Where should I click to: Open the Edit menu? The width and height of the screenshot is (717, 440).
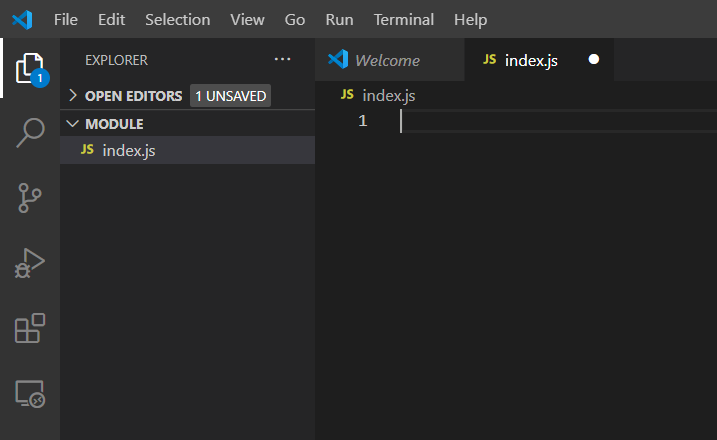click(x=111, y=20)
